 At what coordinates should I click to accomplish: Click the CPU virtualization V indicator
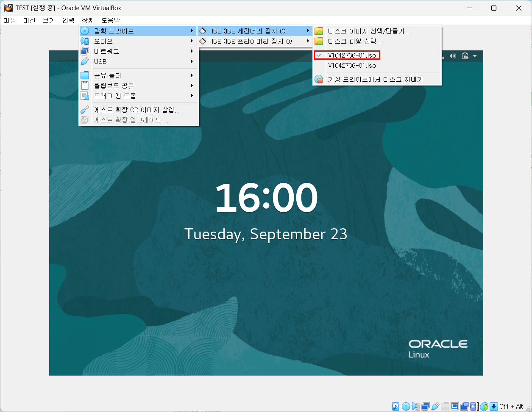[473, 406]
